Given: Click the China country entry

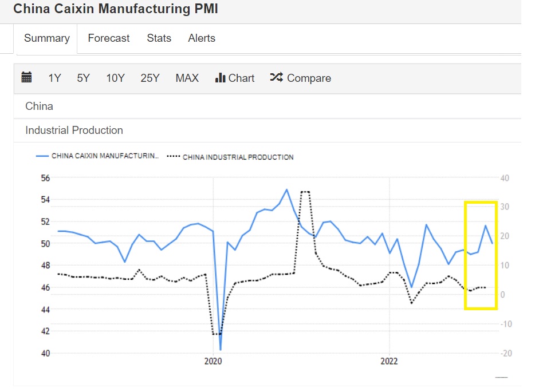Looking at the screenshot, I should pyautogui.click(x=267, y=106).
